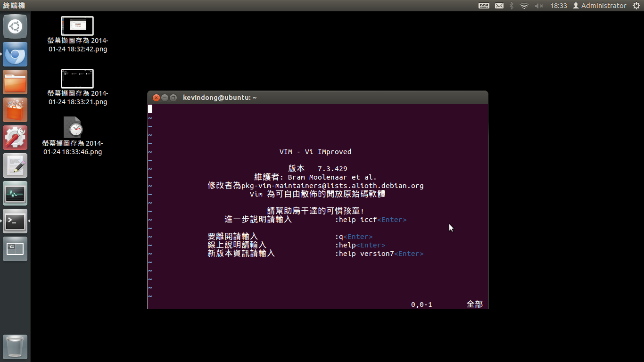Click the ":help version7<Enter>" command text
The width and height of the screenshot is (644, 362).
(x=379, y=254)
